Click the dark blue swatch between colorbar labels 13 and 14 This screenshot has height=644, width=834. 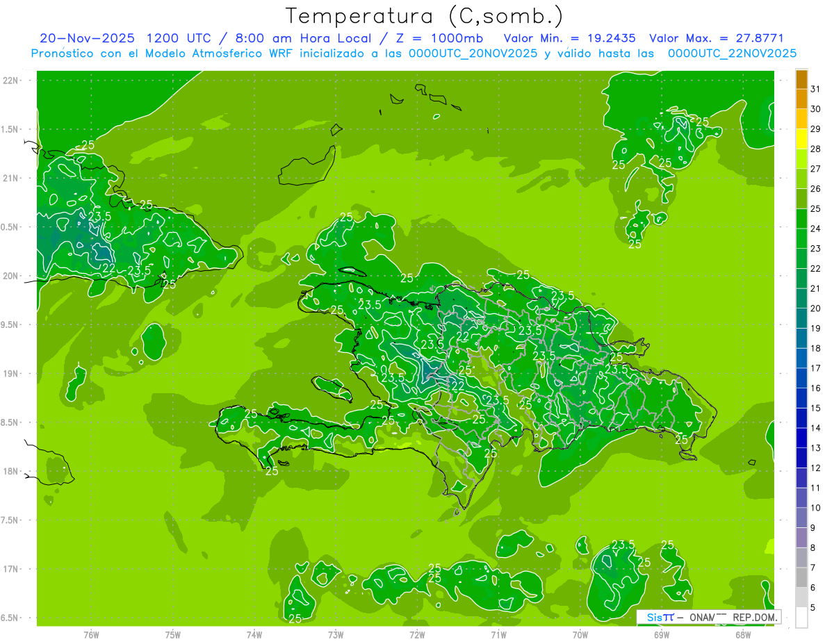point(801,438)
